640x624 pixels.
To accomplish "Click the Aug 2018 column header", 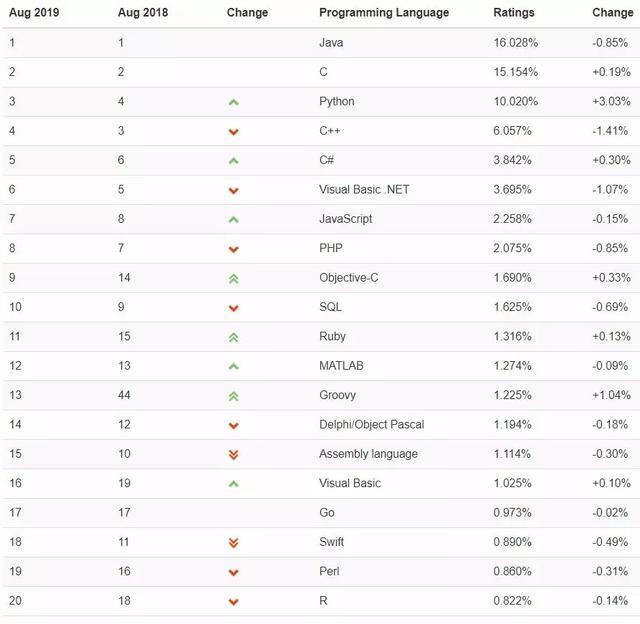I will pos(143,13).
